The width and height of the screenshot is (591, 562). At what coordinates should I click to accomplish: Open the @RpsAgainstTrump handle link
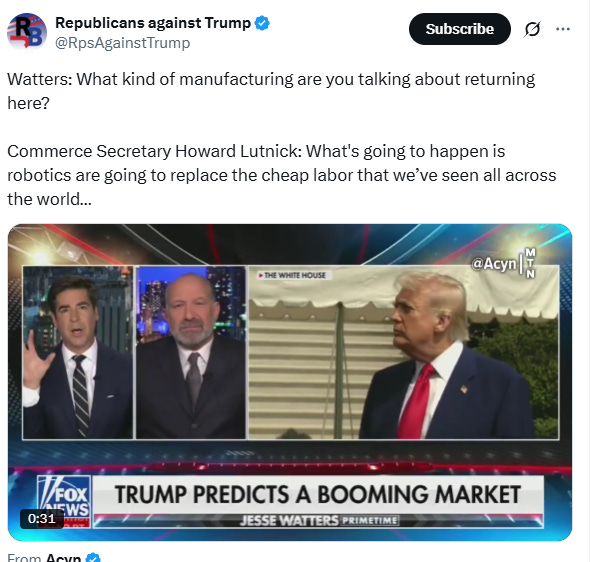click(122, 43)
